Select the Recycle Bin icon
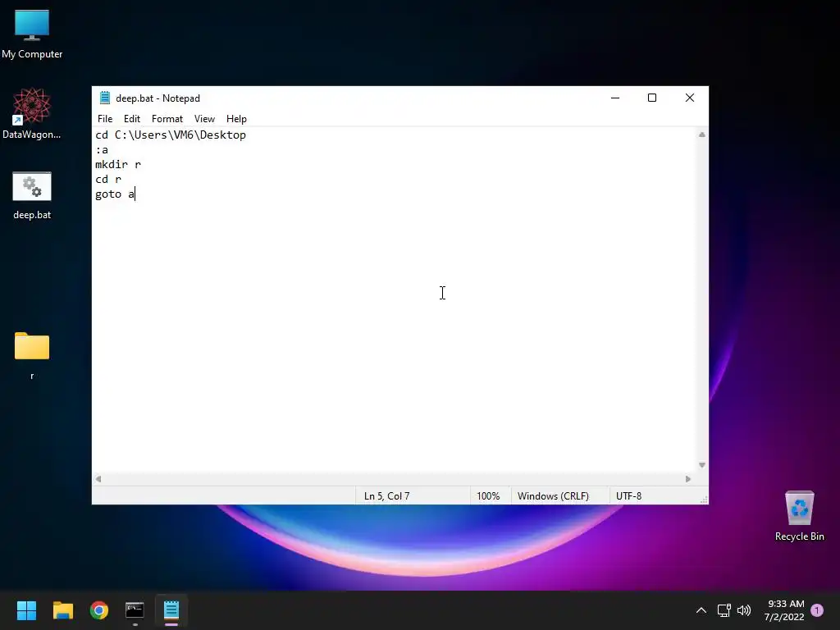This screenshot has width=840, height=630. (x=799, y=516)
